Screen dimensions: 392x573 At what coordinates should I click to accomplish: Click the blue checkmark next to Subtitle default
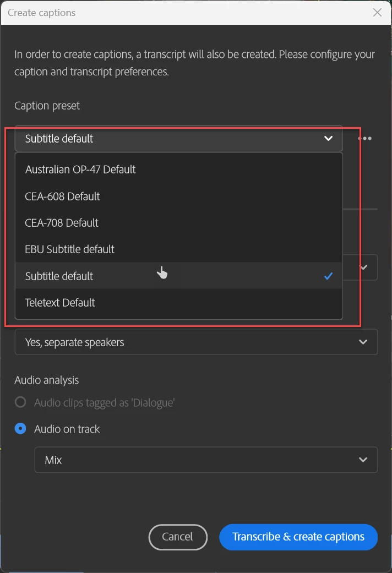click(328, 276)
